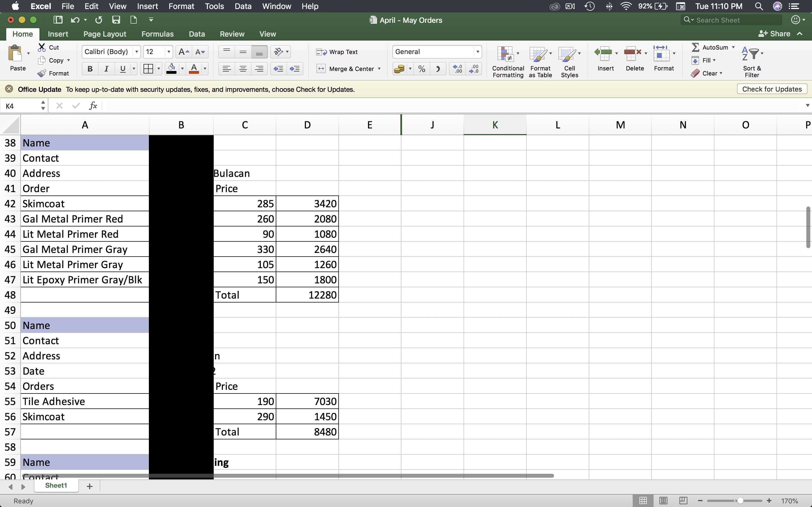Image resolution: width=812 pixels, height=507 pixels.
Task: Click the Insert Function fx icon
Action: [x=93, y=106]
